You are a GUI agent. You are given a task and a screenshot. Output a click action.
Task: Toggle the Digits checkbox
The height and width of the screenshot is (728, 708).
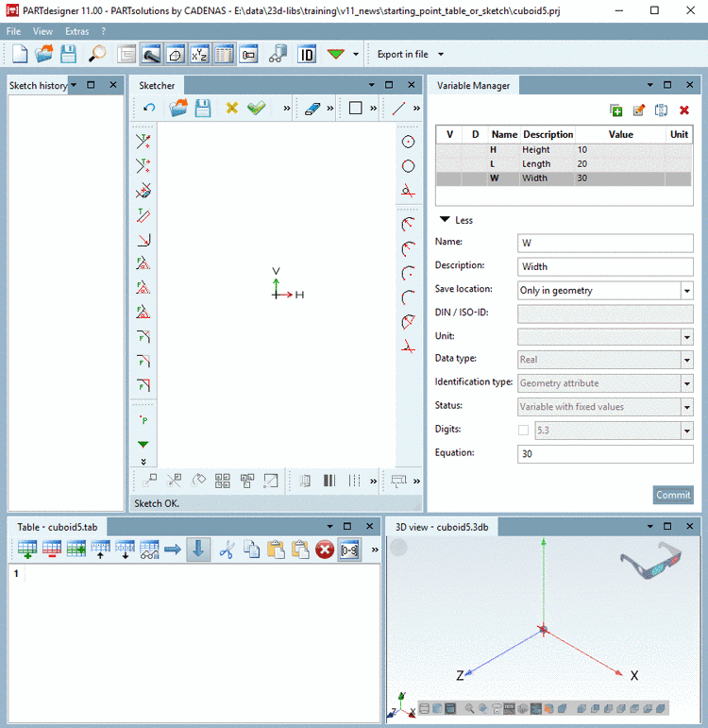523,431
